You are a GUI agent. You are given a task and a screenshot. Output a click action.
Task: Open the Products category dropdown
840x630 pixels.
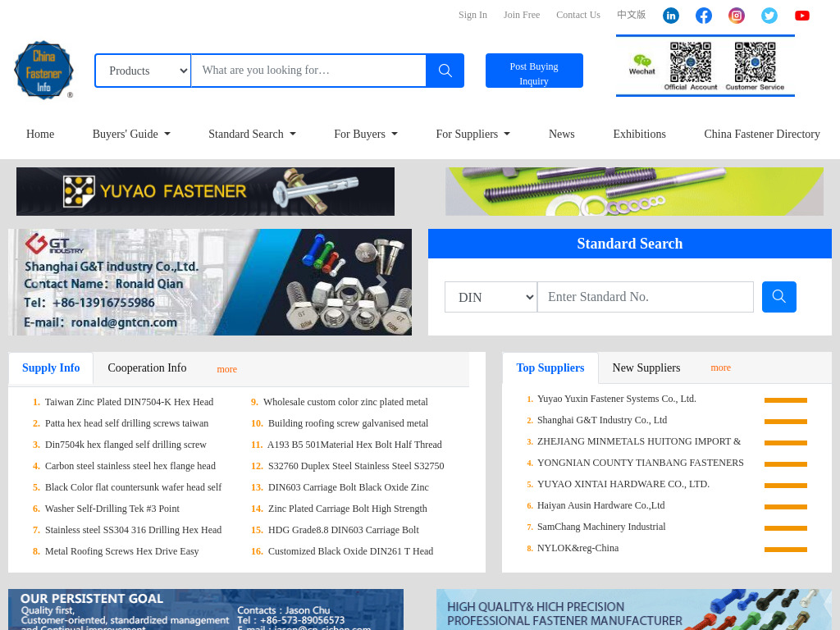coord(143,71)
